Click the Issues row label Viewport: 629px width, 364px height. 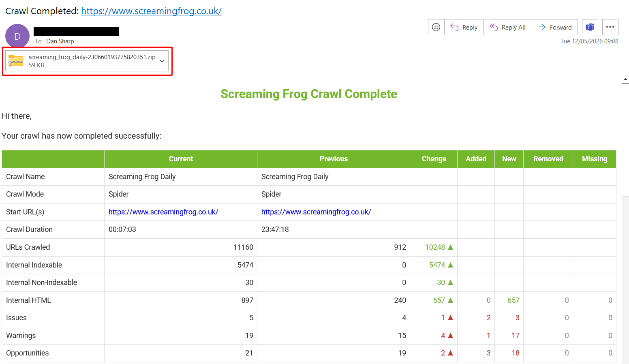pos(16,318)
